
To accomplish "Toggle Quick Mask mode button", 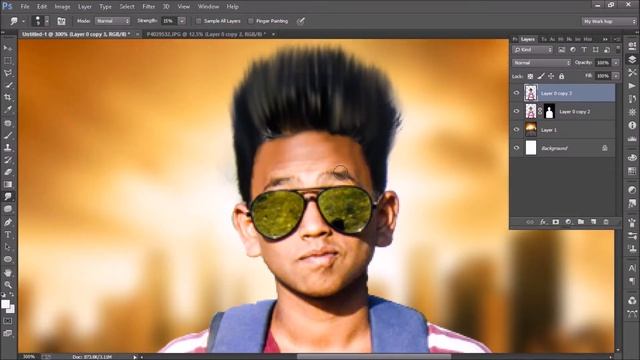I will click(8, 321).
